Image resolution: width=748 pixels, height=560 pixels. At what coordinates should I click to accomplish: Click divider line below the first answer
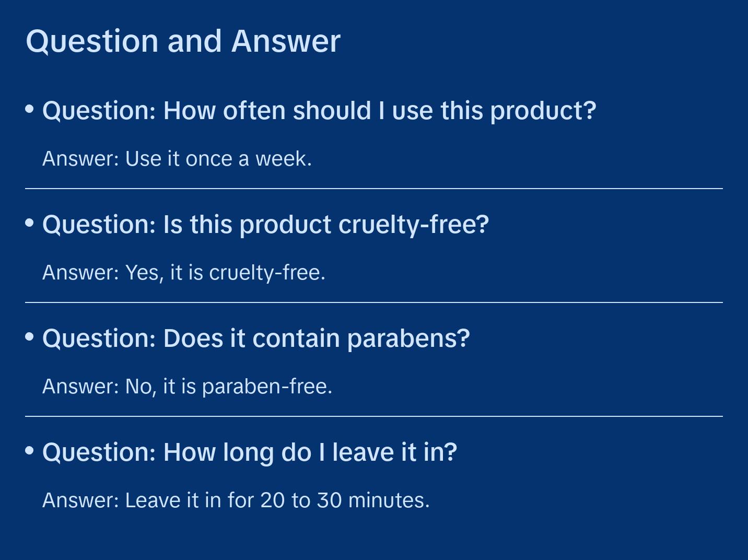pyautogui.click(x=374, y=189)
